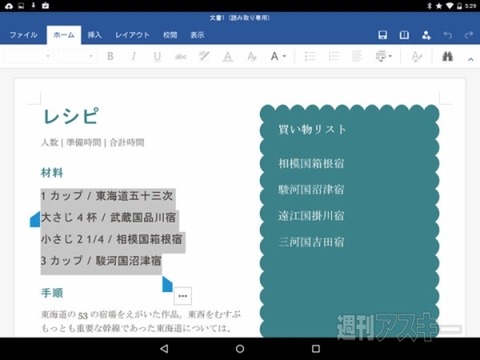This screenshot has height=360, width=480.
Task: Expand the large A font formatting dropdown
Action: (278, 56)
